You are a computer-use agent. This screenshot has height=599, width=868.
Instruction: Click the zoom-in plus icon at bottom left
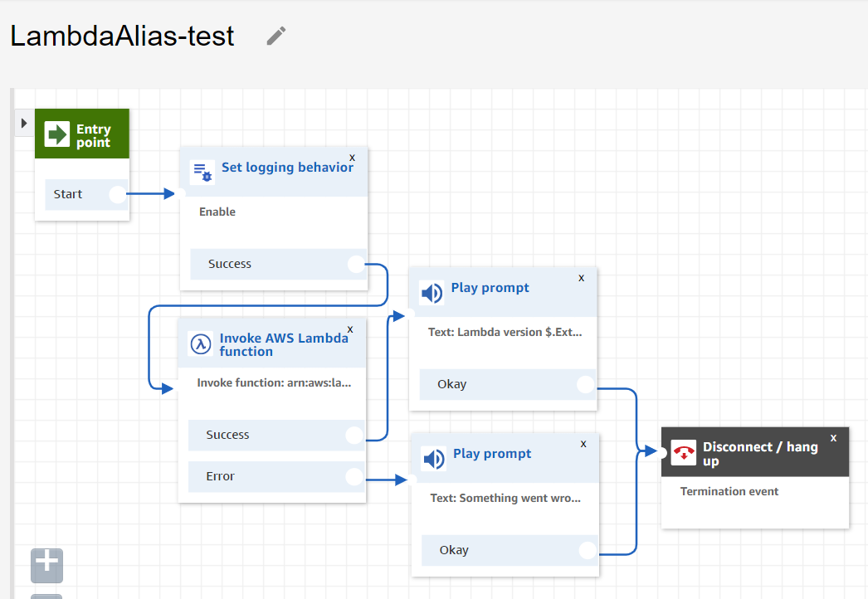coord(46,565)
